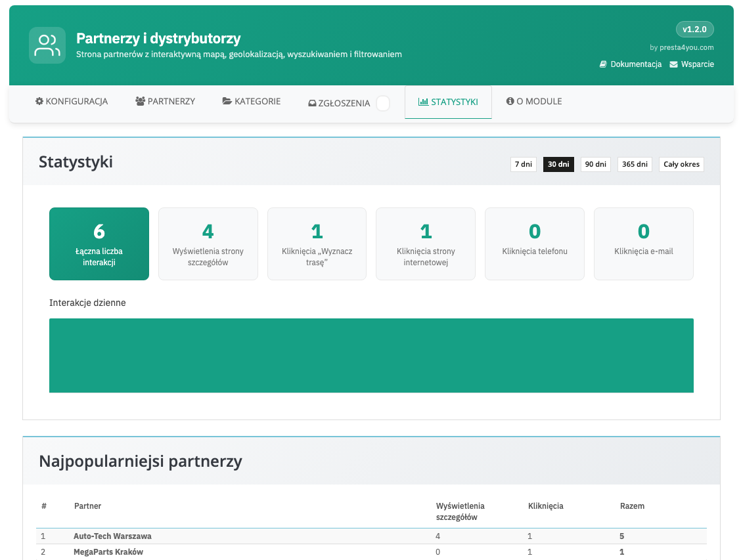Click the Zgłoszenia count badge
This screenshot has width=741, height=560.
[383, 103]
